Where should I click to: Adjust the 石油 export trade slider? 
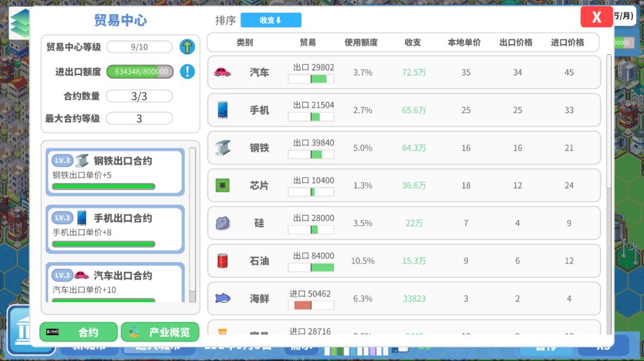pos(311,267)
